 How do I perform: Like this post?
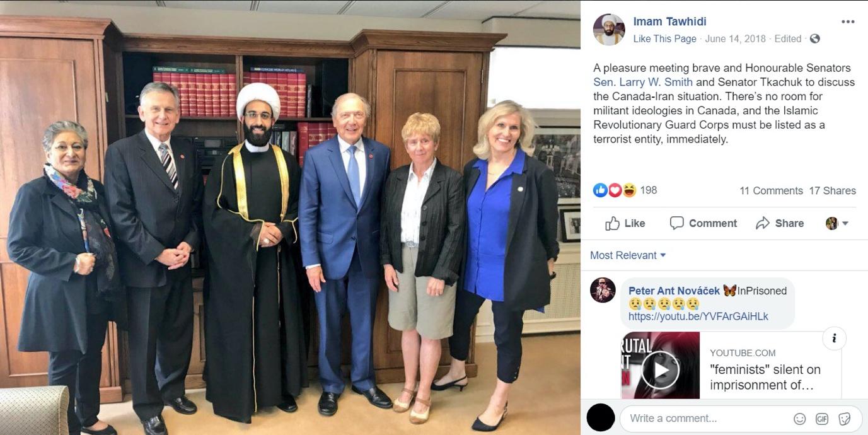(x=625, y=223)
